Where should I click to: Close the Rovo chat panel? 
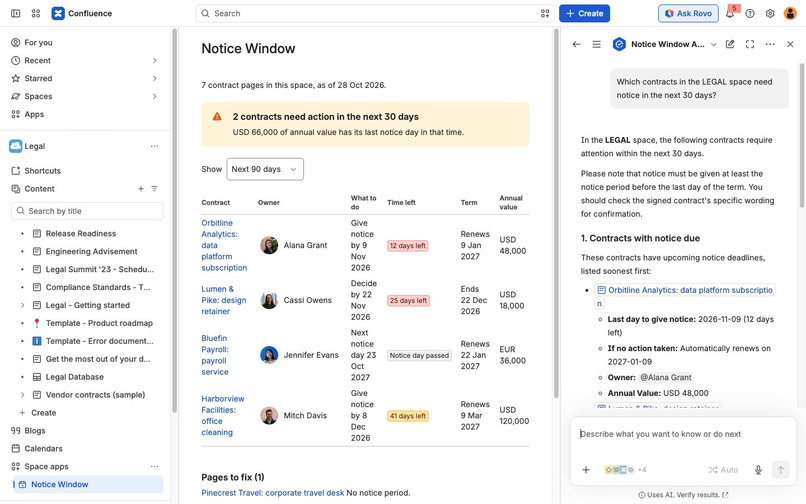coord(790,44)
